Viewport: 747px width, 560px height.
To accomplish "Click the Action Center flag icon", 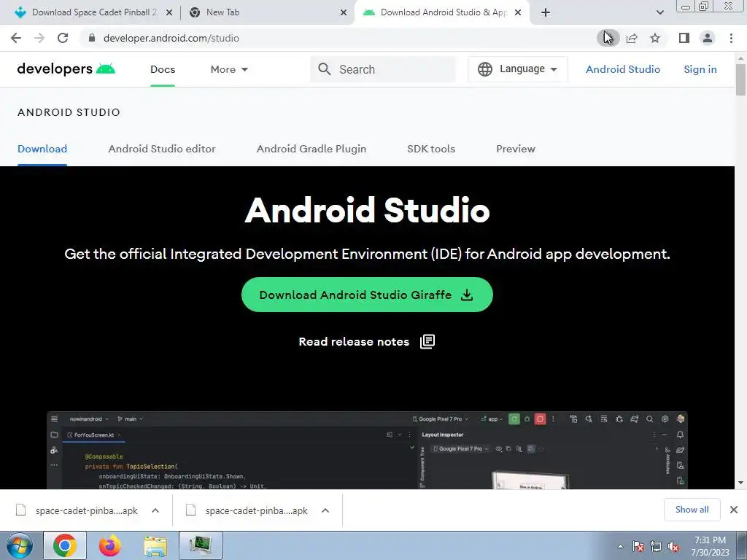I will pyautogui.click(x=638, y=547).
